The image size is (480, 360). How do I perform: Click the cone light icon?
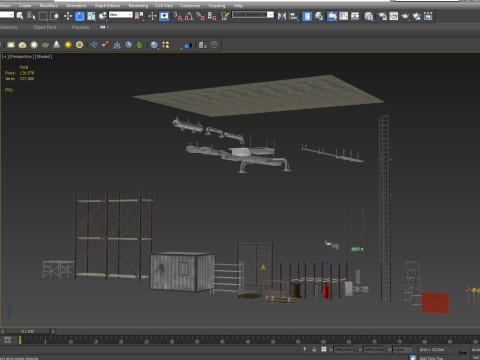[57, 45]
